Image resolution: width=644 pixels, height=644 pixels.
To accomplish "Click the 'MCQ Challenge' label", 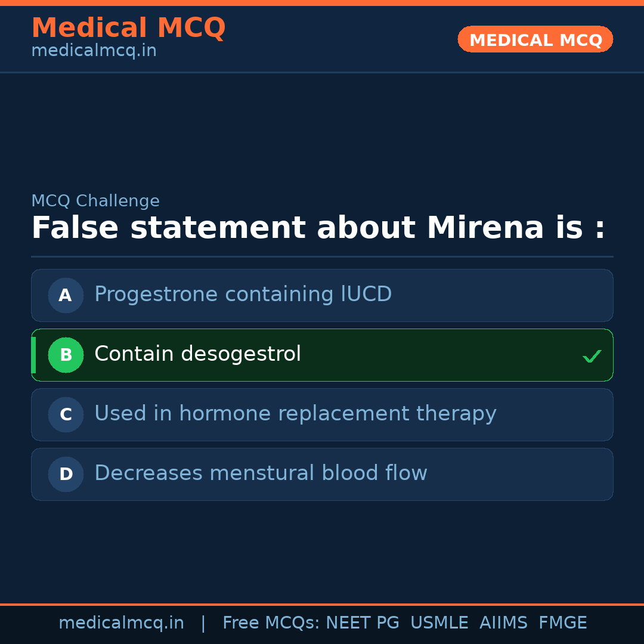I will [95, 202].
